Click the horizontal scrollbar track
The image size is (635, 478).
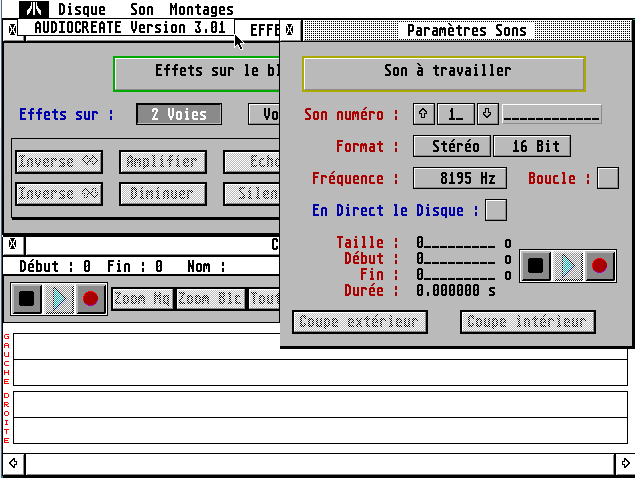(x=320, y=463)
